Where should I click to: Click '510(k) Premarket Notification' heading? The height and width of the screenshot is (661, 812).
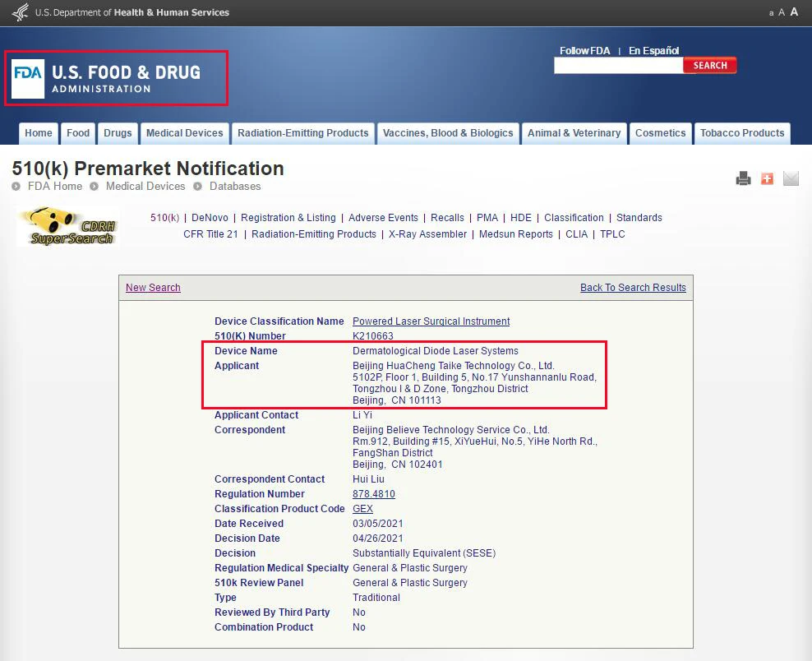[x=148, y=169]
